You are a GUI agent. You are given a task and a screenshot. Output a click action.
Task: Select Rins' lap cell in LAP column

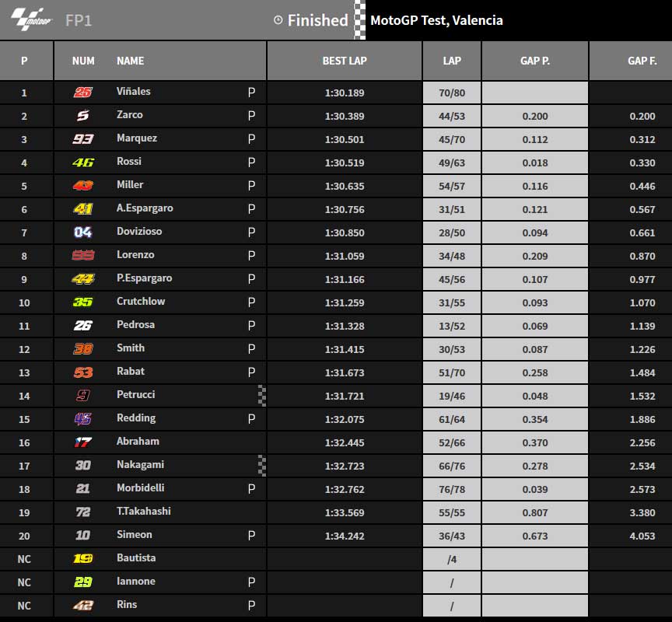click(x=452, y=606)
